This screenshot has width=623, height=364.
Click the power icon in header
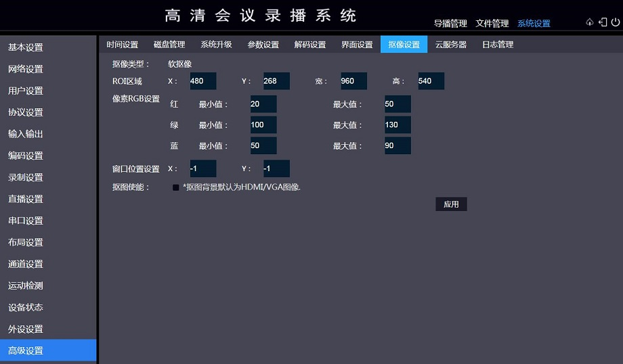(615, 22)
